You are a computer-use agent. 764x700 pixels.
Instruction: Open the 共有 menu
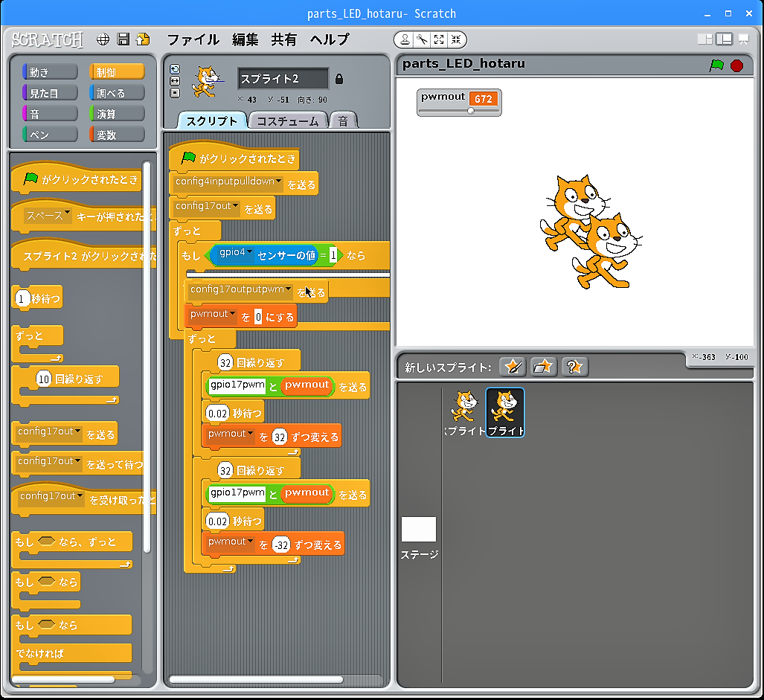(283, 39)
